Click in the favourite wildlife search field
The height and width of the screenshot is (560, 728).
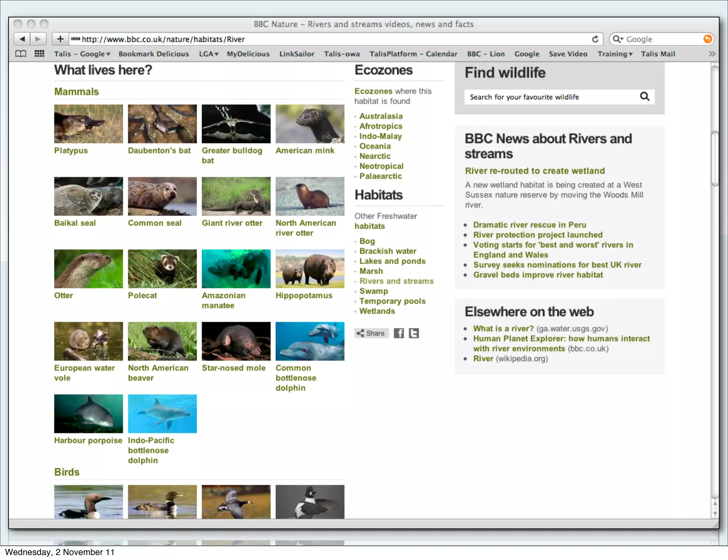pyautogui.click(x=551, y=97)
